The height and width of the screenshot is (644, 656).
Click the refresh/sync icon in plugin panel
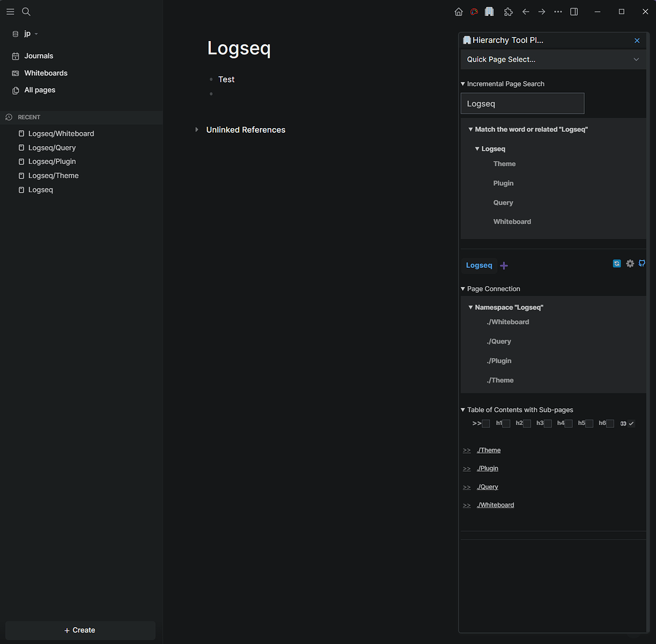(616, 263)
